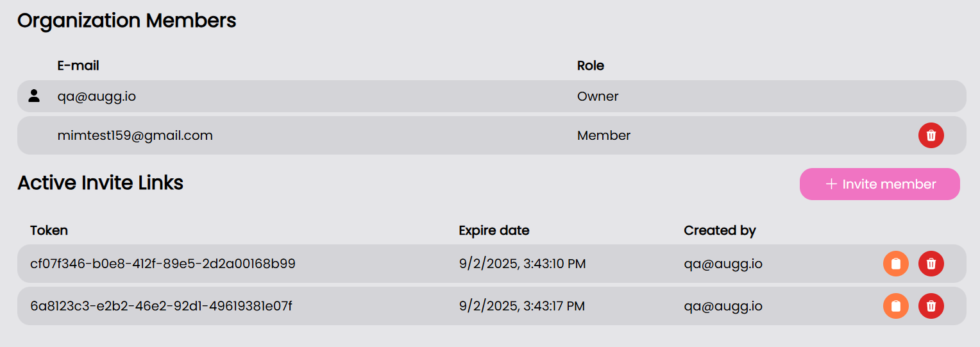Delete invite token starting with 6a8123c3
The height and width of the screenshot is (347, 980).
tap(931, 306)
